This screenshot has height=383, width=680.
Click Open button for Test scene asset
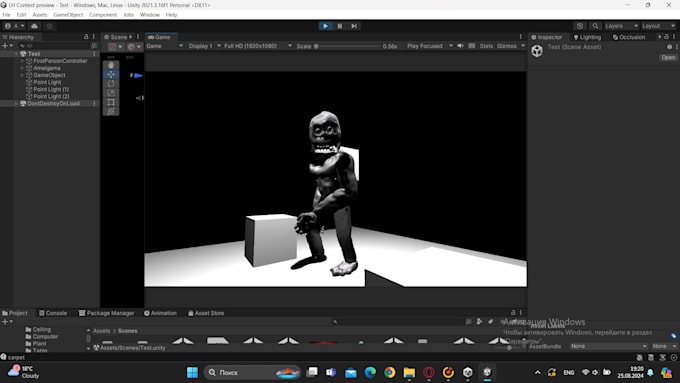click(668, 58)
